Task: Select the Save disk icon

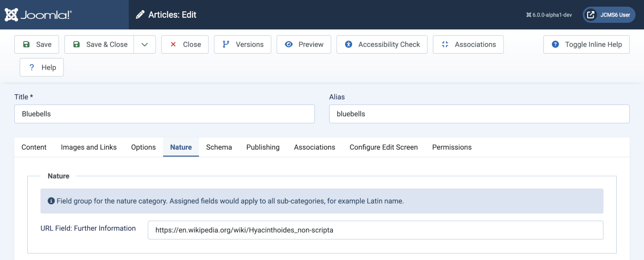Action: 26,44
